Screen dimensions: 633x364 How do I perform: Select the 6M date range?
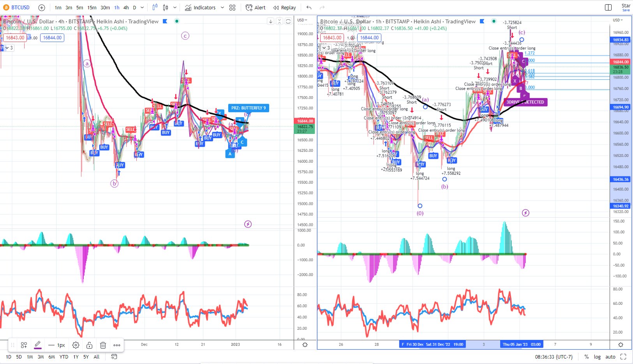coord(51,357)
